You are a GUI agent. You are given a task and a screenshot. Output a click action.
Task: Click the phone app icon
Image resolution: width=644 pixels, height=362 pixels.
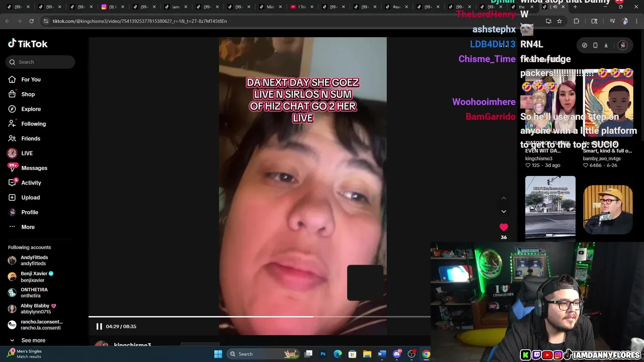[595, 45]
